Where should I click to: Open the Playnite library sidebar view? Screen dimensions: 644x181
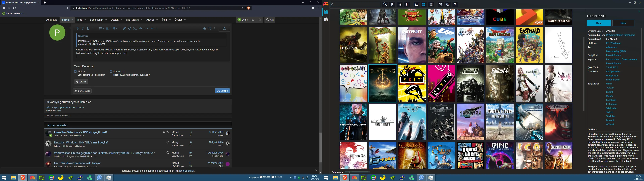pyautogui.click(x=326, y=12)
